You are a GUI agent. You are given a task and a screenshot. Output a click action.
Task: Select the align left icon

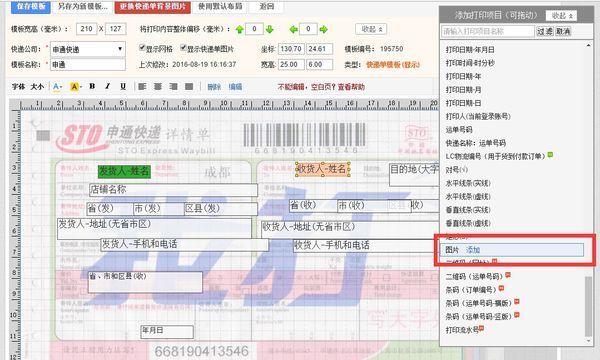(142, 87)
